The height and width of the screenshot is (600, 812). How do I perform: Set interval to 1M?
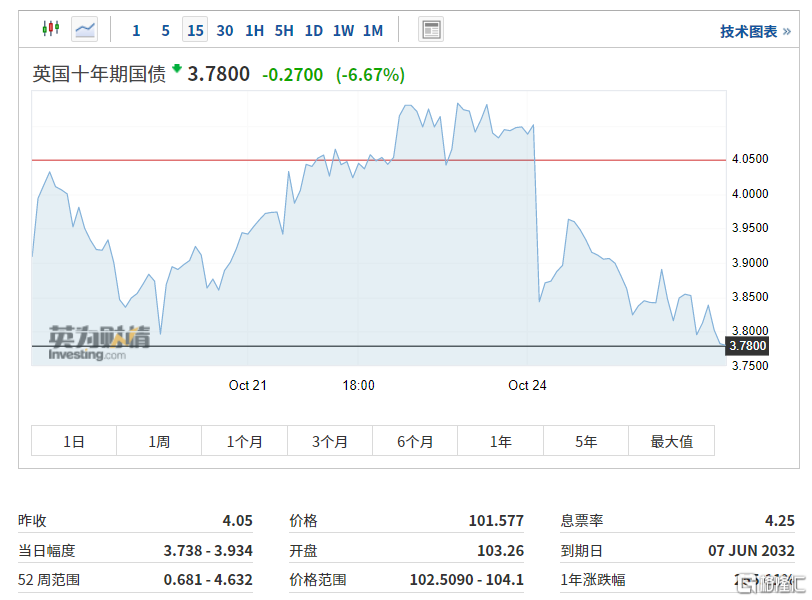pyautogui.click(x=373, y=31)
